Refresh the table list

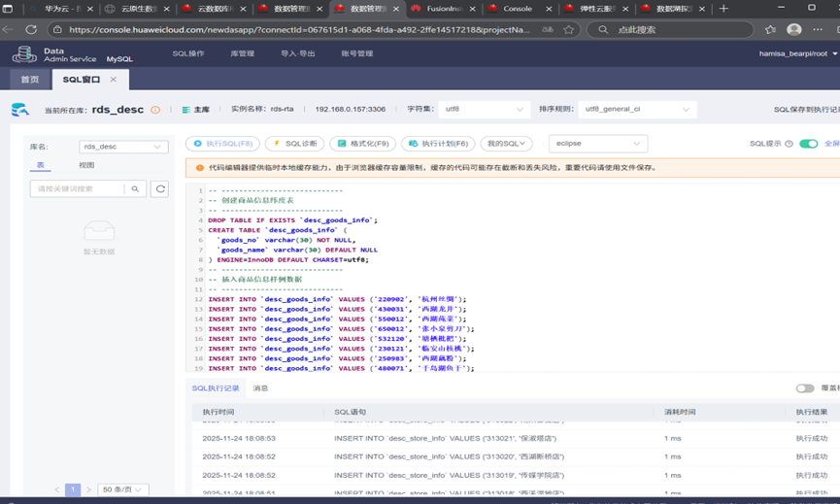pyautogui.click(x=159, y=189)
